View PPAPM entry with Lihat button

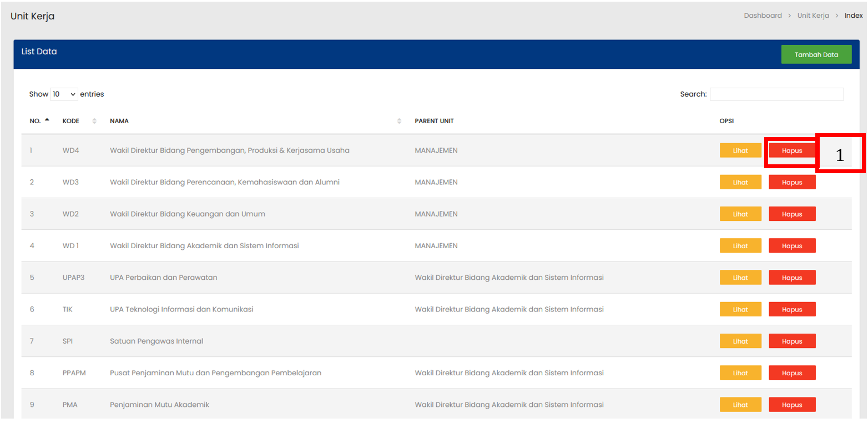740,373
